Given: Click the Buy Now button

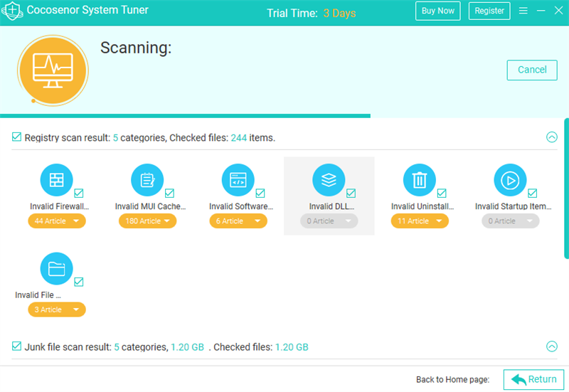Looking at the screenshot, I should (438, 11).
